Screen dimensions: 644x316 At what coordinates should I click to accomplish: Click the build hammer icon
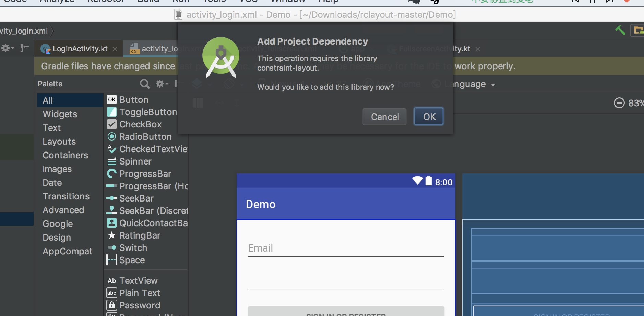620,30
